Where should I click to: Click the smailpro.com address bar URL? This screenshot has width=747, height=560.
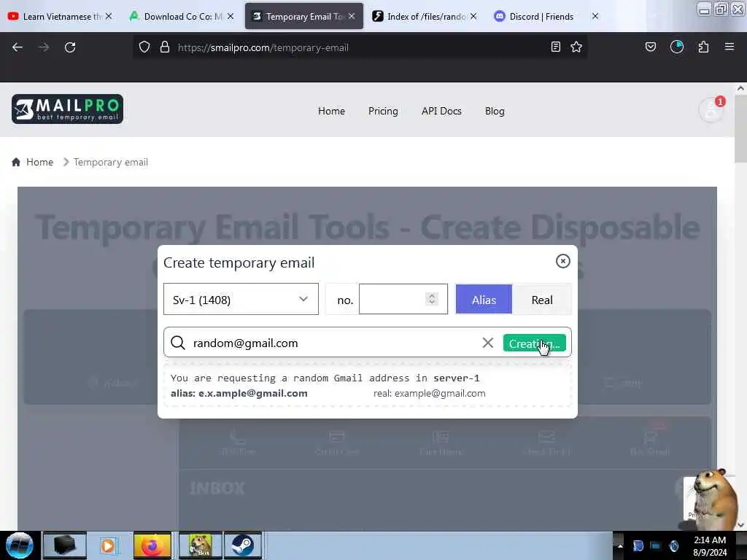point(263,47)
